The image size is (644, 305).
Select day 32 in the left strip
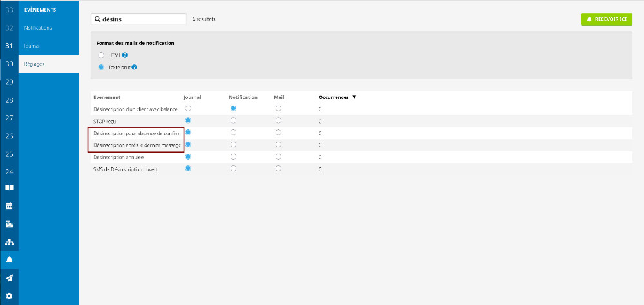click(x=9, y=28)
